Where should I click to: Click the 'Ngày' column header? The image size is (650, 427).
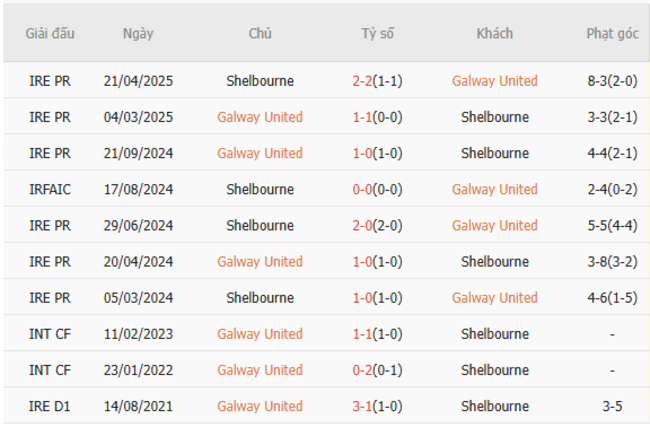(138, 33)
